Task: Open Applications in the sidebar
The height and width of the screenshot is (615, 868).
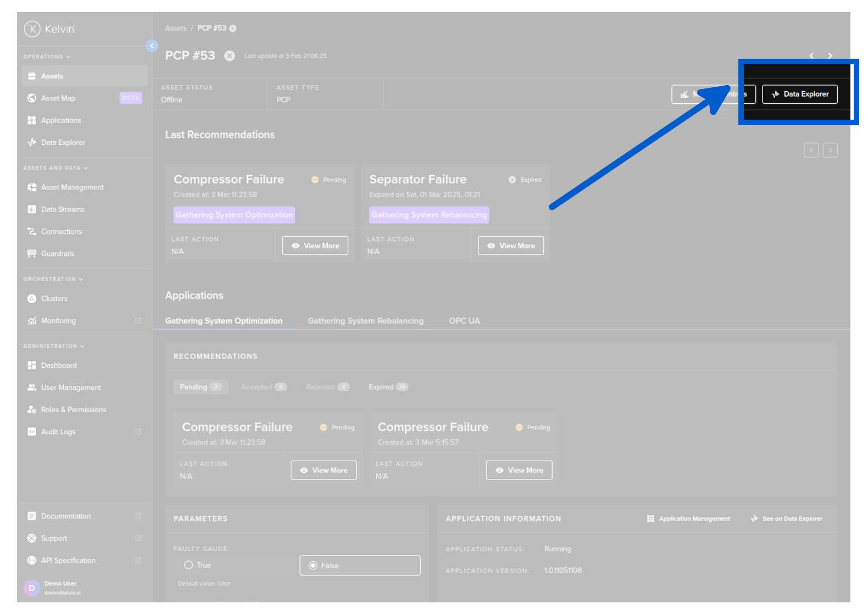Action: (x=60, y=120)
